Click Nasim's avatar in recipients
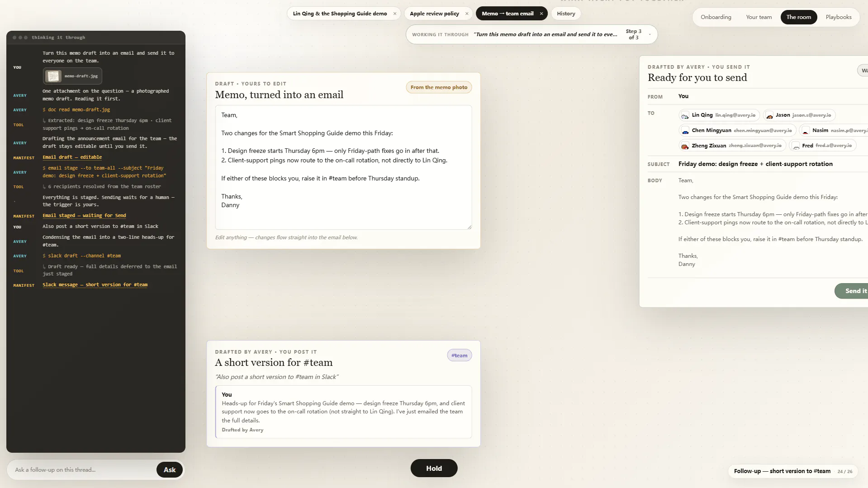Image resolution: width=868 pixels, height=488 pixels. [805, 131]
